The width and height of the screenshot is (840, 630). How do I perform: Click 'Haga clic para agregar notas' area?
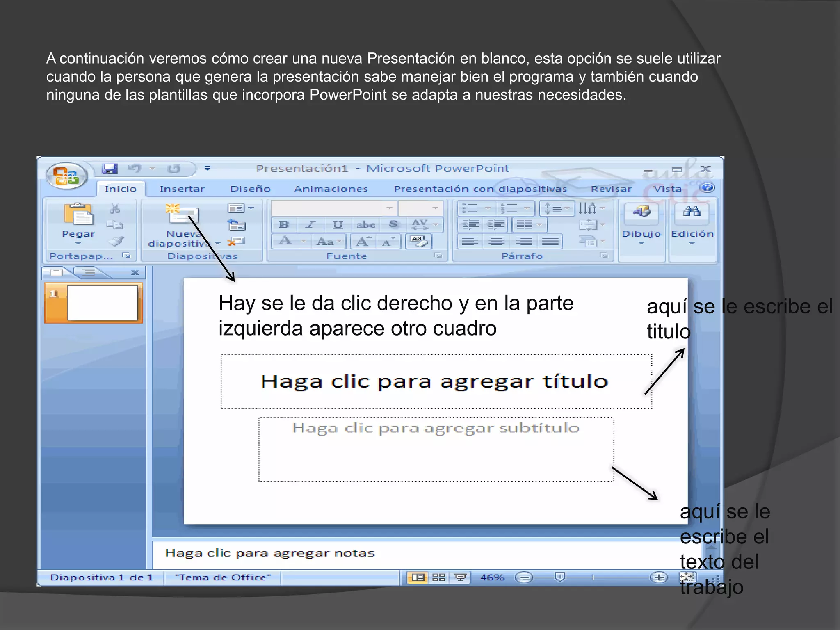[x=269, y=553]
